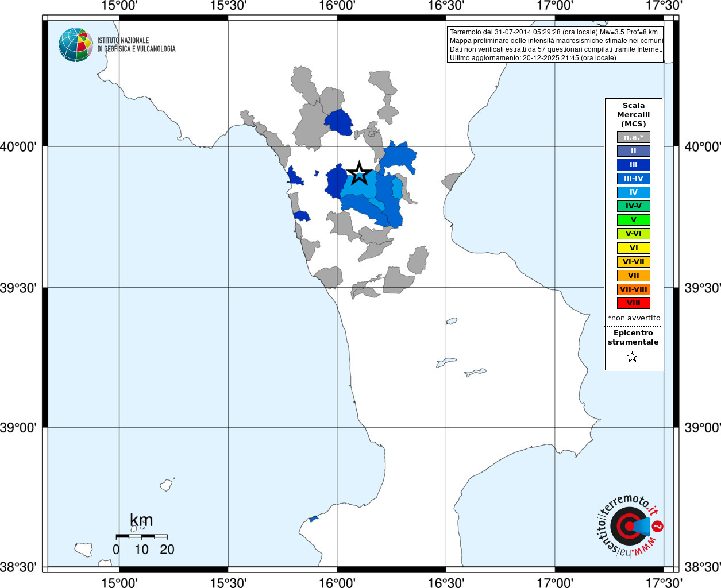Click the 'Terremoto del 31-07-2014' info line

[554, 32]
